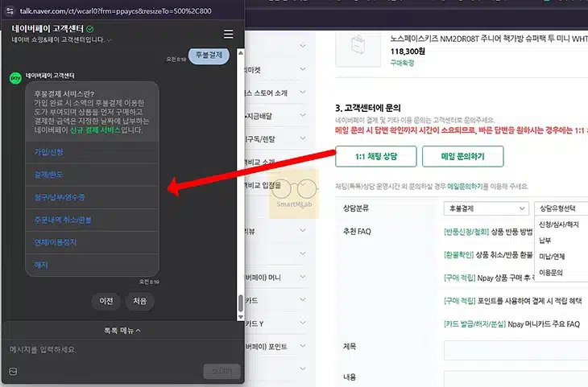
Task: Click the 구매확정 status text
Action: [x=402, y=63]
